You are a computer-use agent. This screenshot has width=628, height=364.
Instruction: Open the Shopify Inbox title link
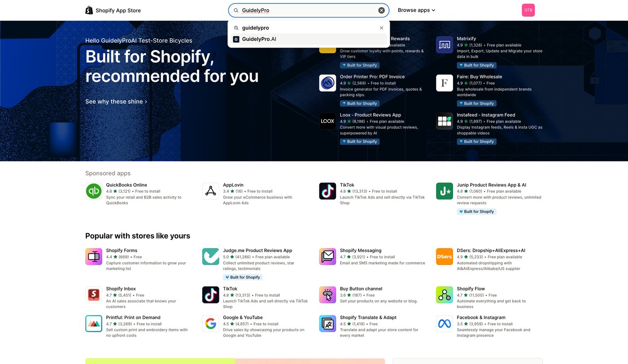click(121, 289)
